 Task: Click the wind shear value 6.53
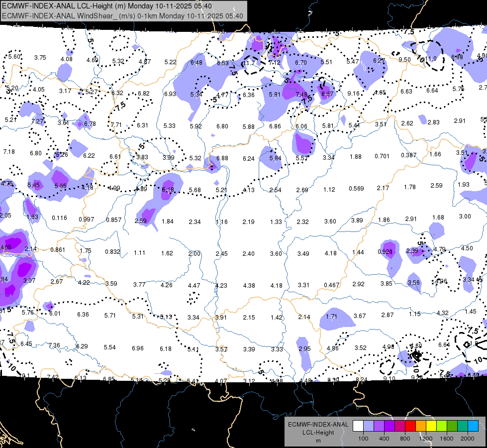tap(223, 63)
